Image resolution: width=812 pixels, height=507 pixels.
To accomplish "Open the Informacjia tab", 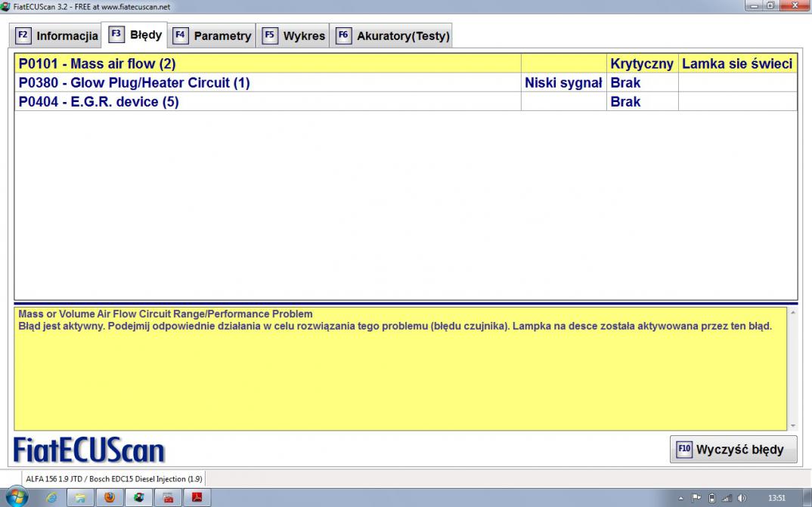I will click(56, 36).
